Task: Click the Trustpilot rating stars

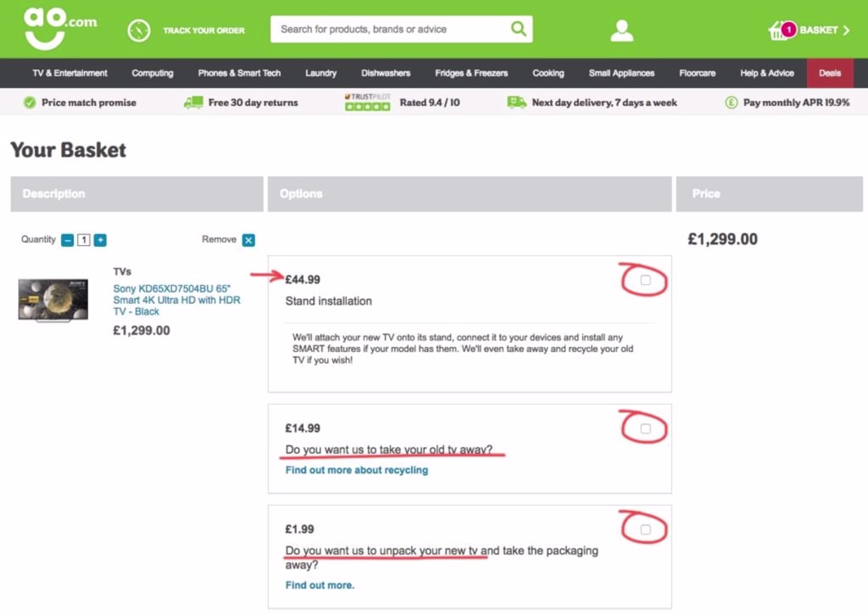Action: click(x=367, y=106)
